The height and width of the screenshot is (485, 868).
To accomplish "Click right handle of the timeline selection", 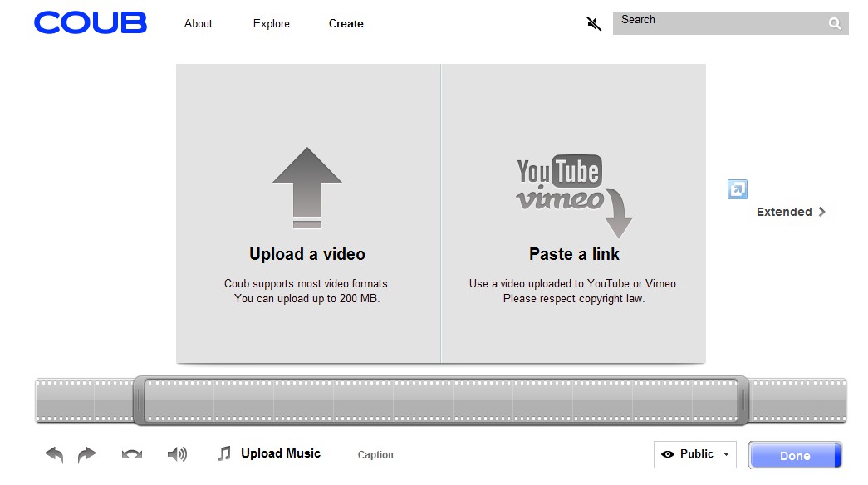I will click(x=743, y=400).
